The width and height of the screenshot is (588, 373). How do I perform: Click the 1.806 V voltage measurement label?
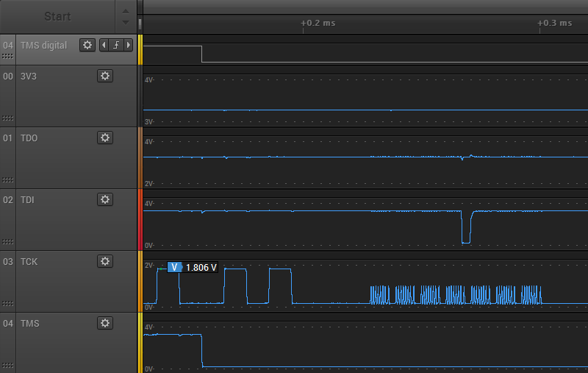tap(193, 267)
